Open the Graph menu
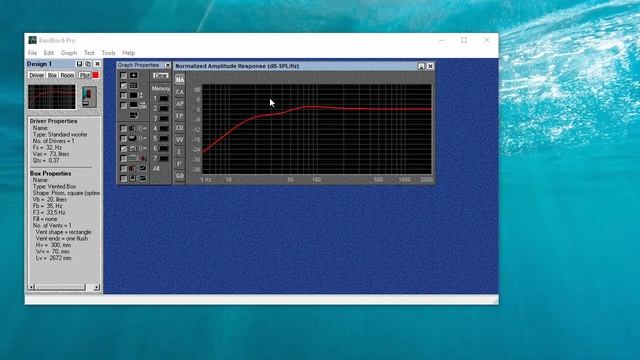Viewport: 640px width, 360px height. pyautogui.click(x=69, y=53)
